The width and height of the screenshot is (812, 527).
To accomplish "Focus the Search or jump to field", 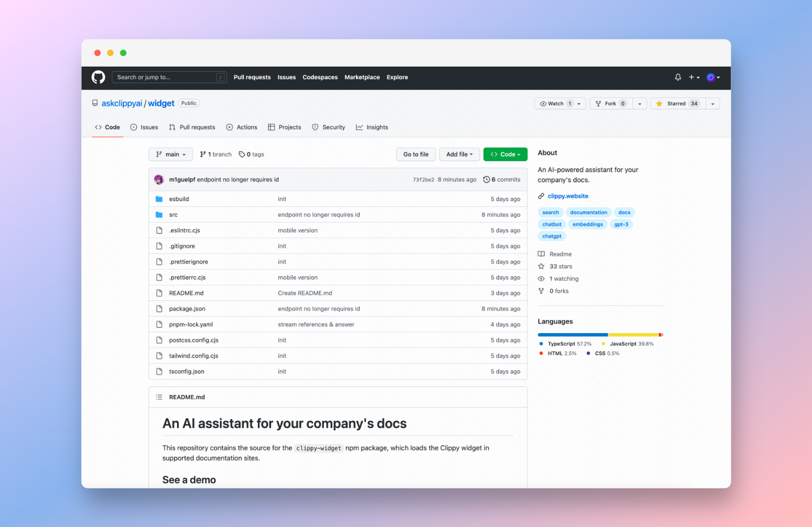I will pos(169,77).
